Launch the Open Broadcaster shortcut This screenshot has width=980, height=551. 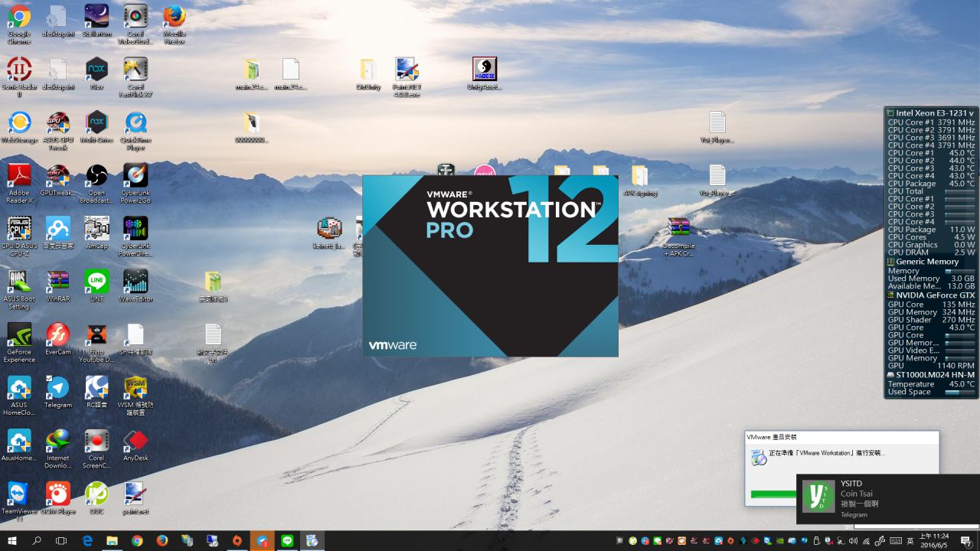tap(96, 178)
